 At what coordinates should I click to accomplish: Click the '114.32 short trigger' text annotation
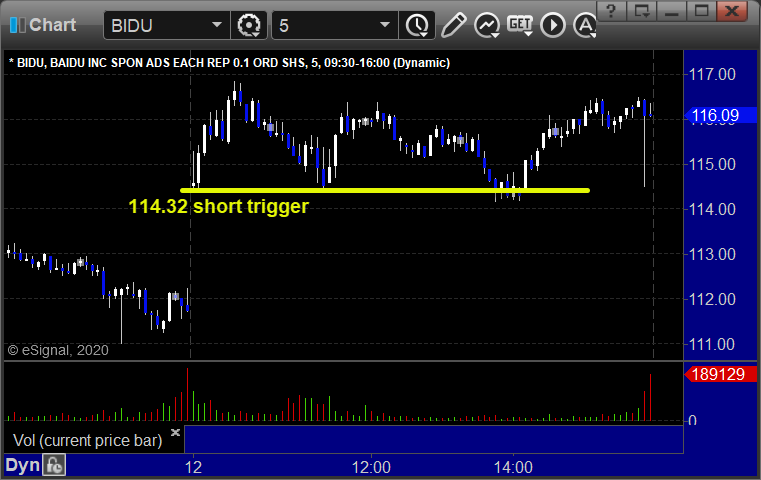pos(218,207)
